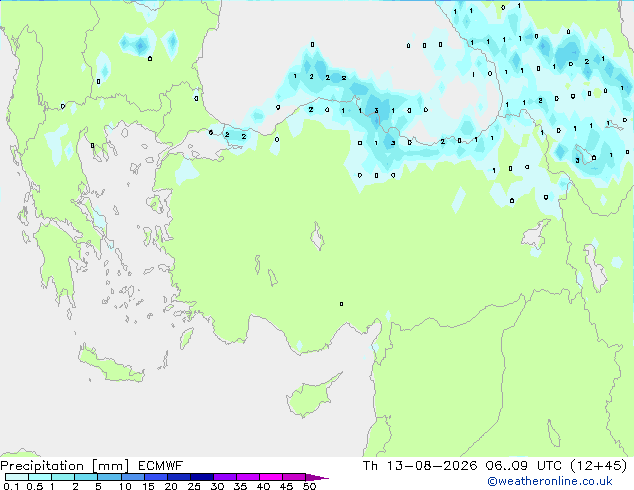Viewport: 634px width, 490px height.
Task: Click the 35–40 mm legend color swatch
Action: pyautogui.click(x=247, y=477)
